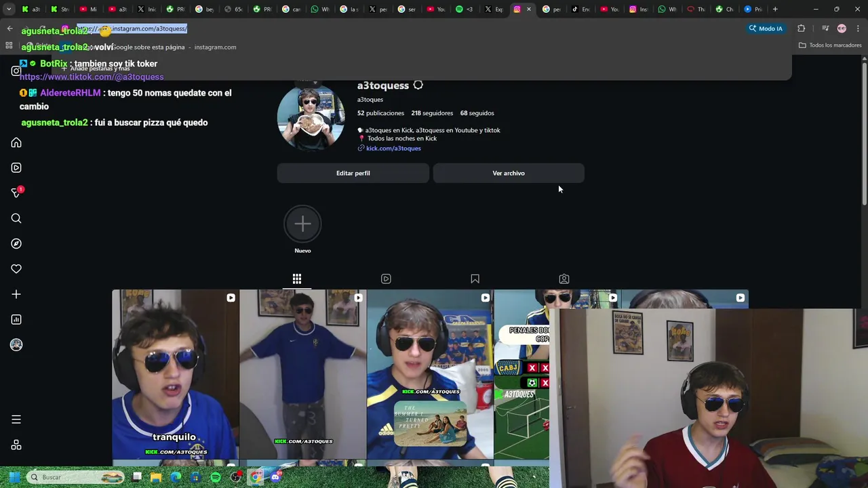Viewport: 868px width, 488px height.
Task: Open settings gear next to a3toquess
Action: click(x=418, y=85)
